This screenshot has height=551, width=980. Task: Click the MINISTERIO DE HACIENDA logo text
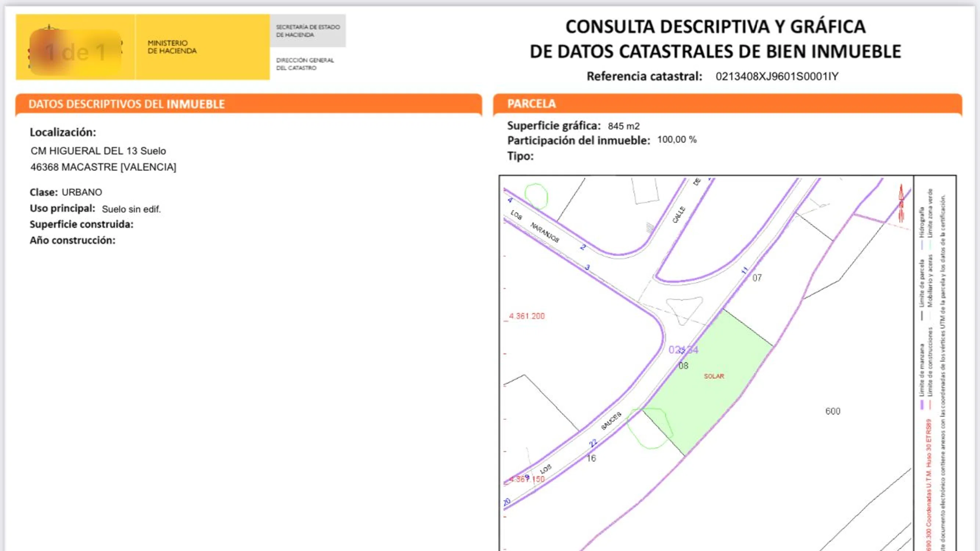[x=172, y=47]
